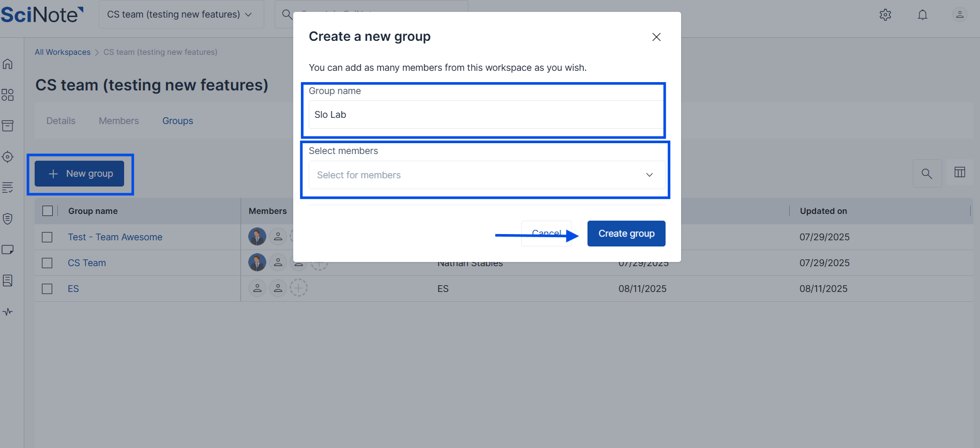Click the table search magnifier icon

point(927,174)
